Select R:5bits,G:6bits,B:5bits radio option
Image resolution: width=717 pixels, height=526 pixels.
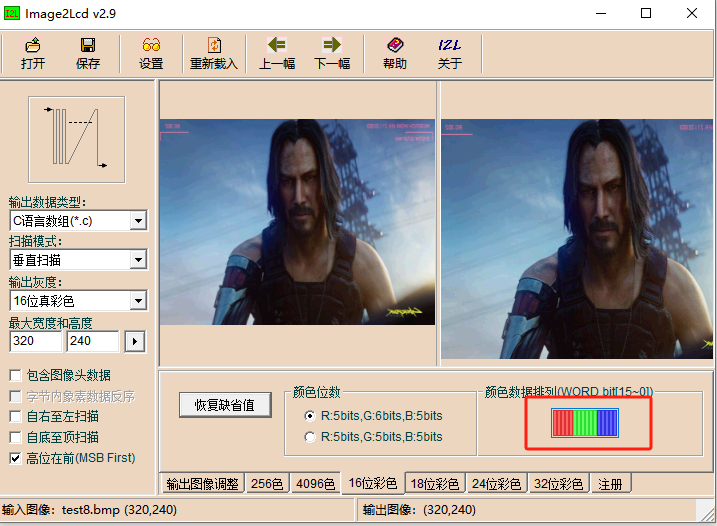(x=310, y=416)
